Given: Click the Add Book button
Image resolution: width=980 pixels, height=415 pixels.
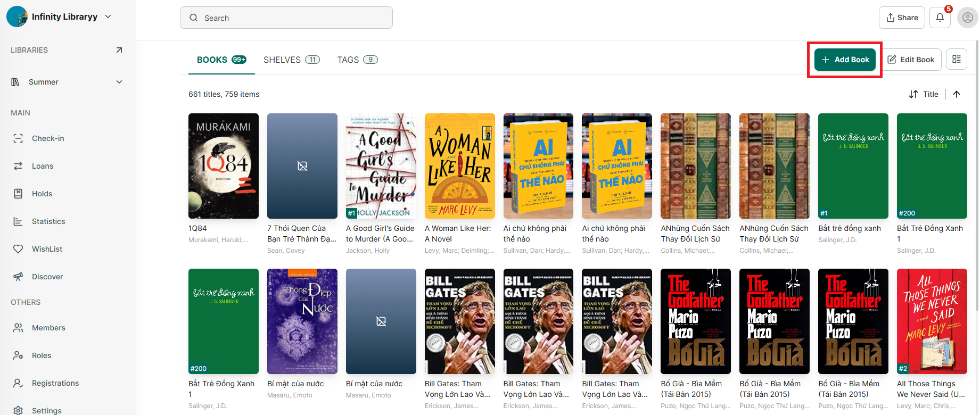Looking at the screenshot, I should (845, 60).
